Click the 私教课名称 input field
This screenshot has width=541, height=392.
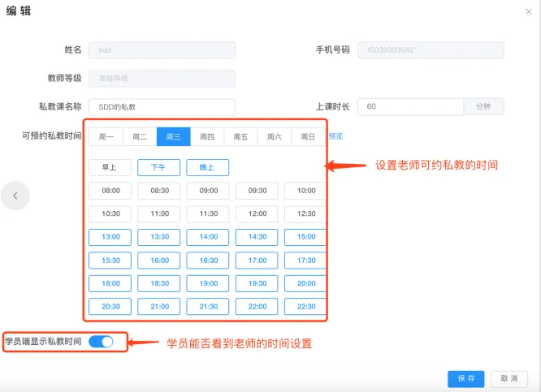tap(162, 107)
